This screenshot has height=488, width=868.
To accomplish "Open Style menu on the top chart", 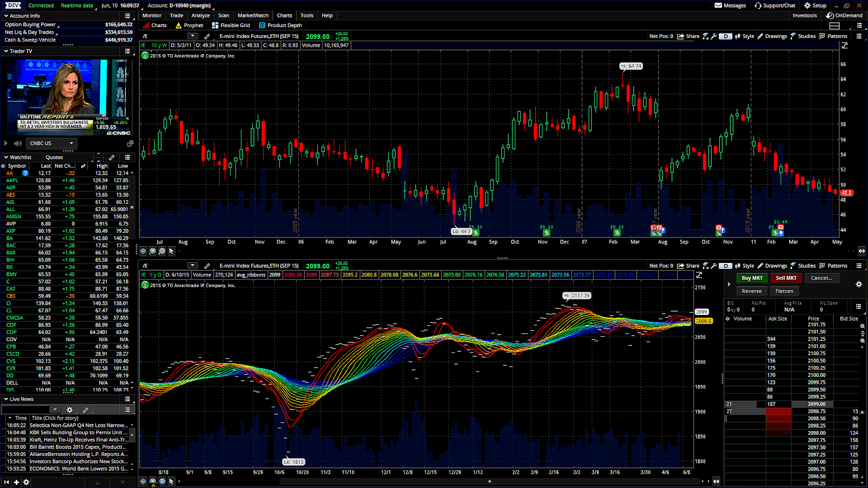I will pos(744,36).
